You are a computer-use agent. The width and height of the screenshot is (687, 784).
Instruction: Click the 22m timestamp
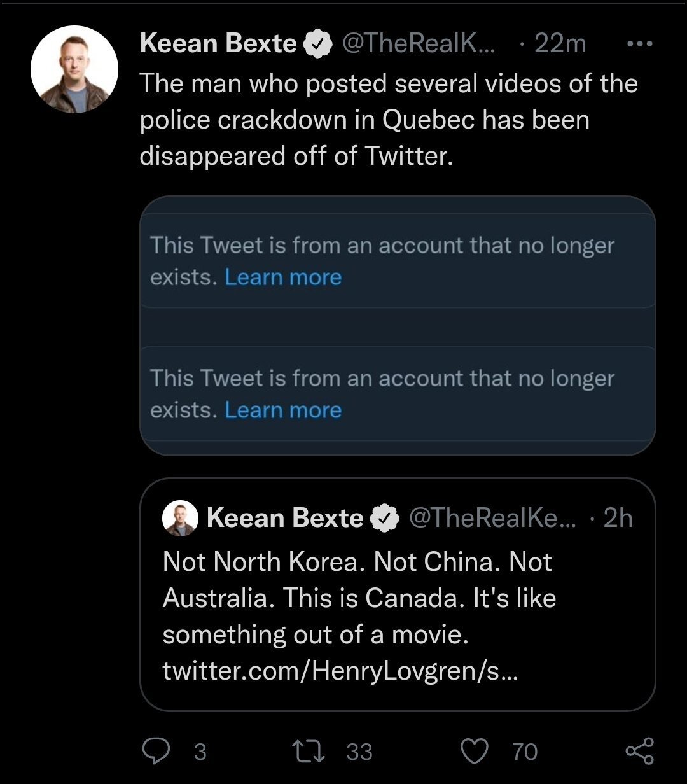[x=560, y=44]
